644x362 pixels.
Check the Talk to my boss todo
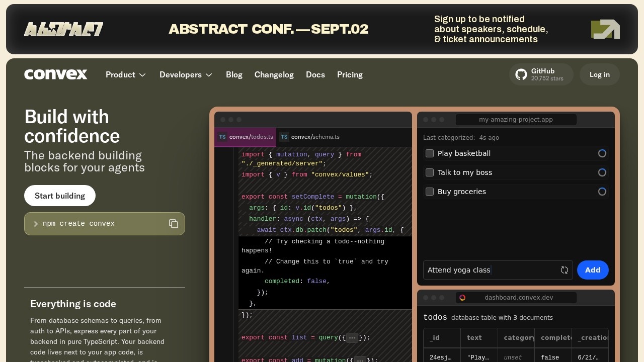(430, 172)
